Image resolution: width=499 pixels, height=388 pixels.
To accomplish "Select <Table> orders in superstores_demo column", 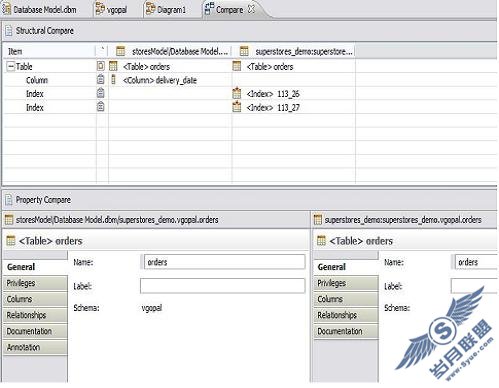I will click(270, 67).
